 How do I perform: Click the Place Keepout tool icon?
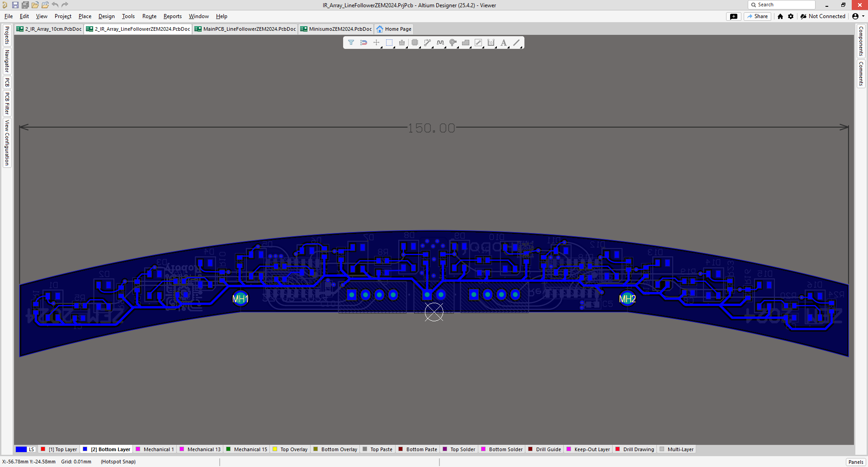478,43
